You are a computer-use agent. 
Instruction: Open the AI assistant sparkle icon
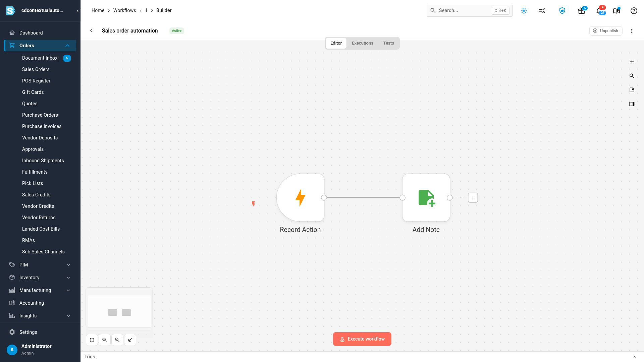[x=524, y=11]
